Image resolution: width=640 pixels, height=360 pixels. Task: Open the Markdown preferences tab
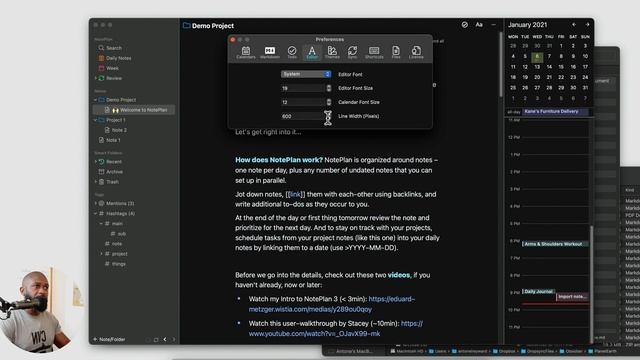pos(270,52)
